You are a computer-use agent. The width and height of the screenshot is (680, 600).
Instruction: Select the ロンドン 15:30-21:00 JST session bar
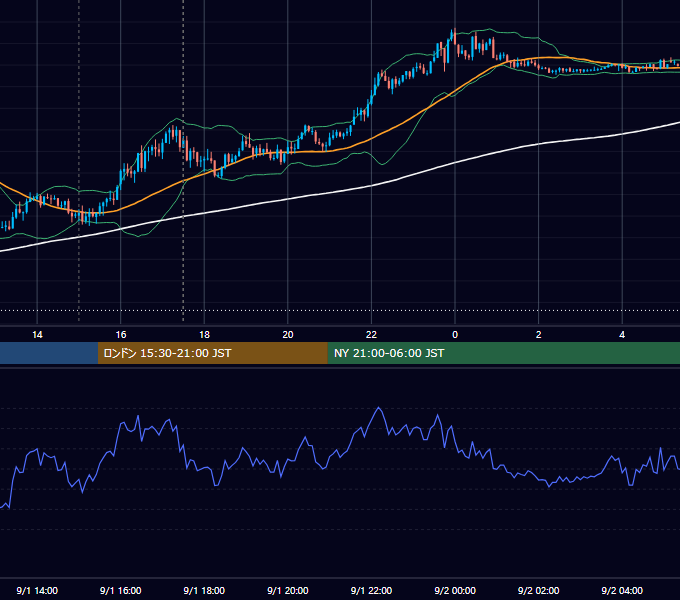point(212,353)
